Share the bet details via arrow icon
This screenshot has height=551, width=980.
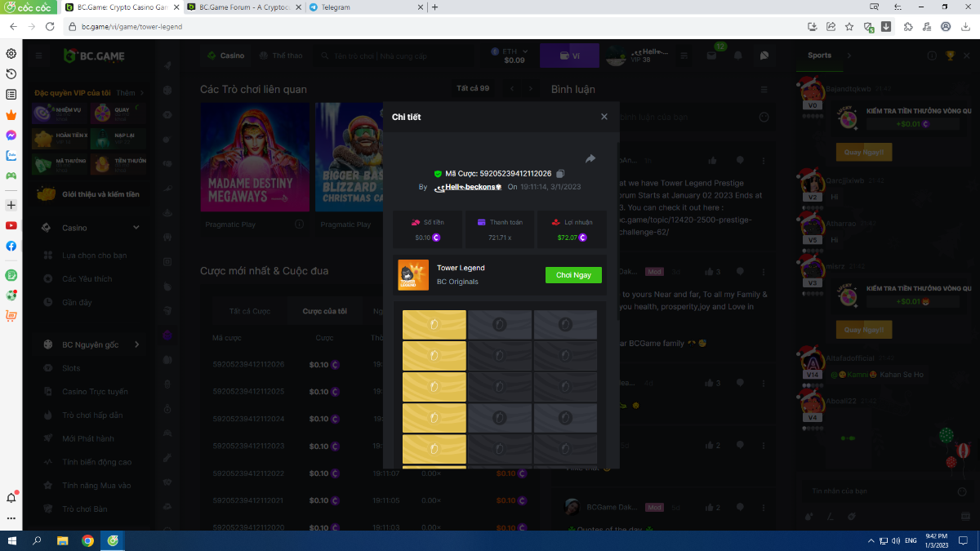(x=590, y=158)
